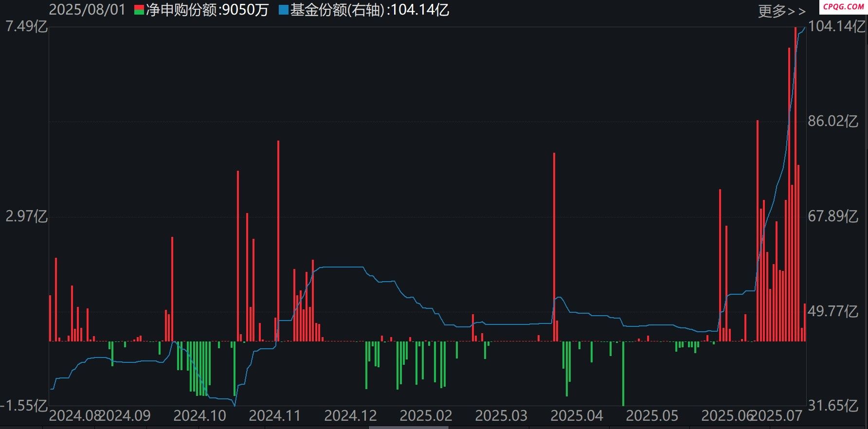Click the 2025.04 x-axis label
The width and height of the screenshot is (868, 429).
click(577, 416)
